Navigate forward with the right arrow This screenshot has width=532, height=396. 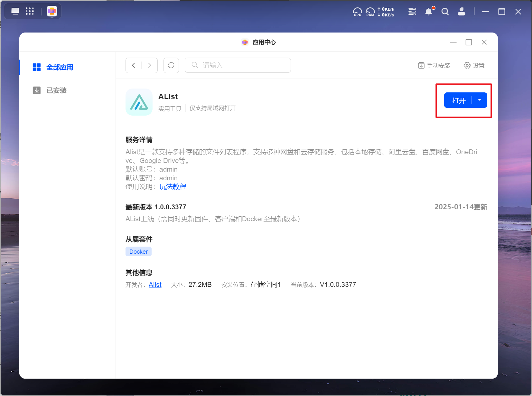point(150,65)
